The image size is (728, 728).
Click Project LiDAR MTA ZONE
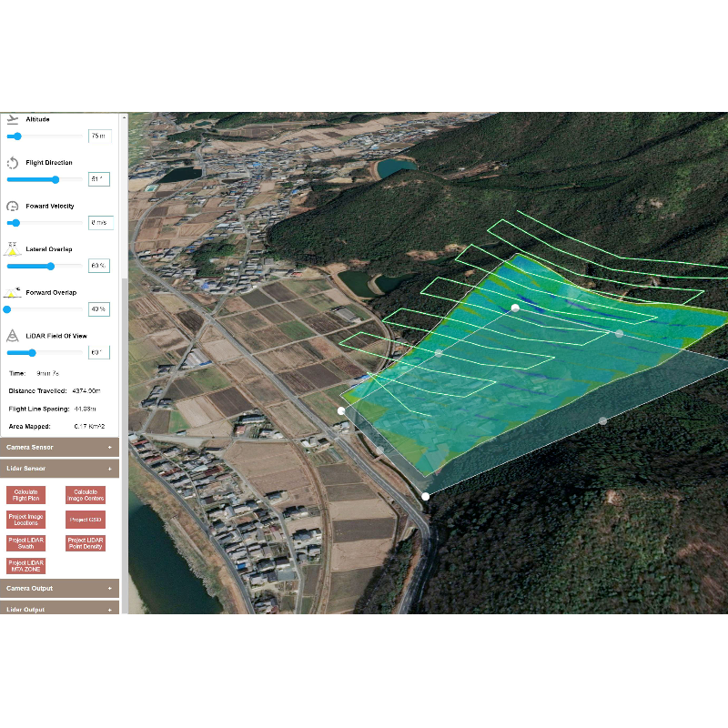point(25,565)
